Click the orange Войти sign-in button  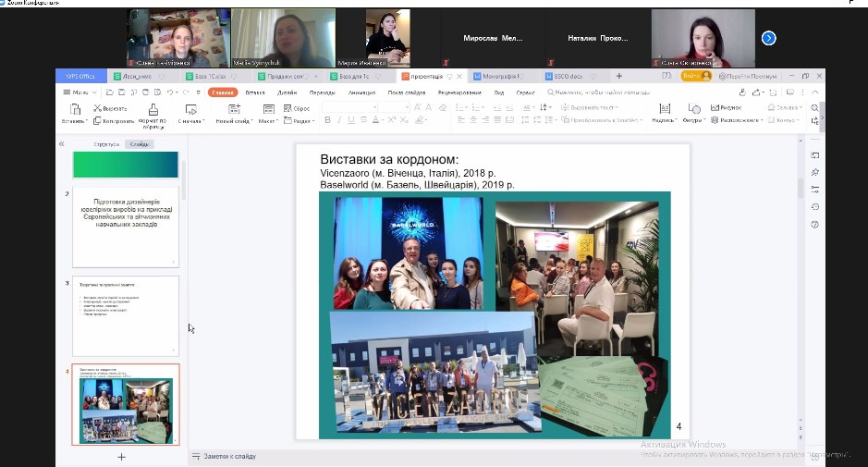pyautogui.click(x=696, y=76)
